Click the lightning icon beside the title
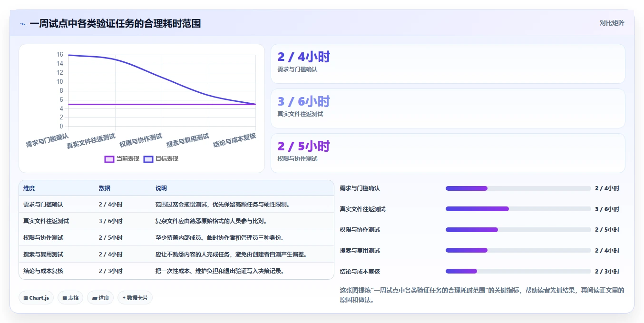 (x=22, y=24)
